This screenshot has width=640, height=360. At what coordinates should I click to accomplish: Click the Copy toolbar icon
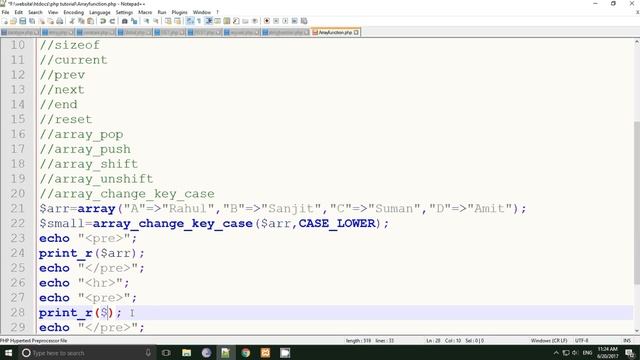81,21
